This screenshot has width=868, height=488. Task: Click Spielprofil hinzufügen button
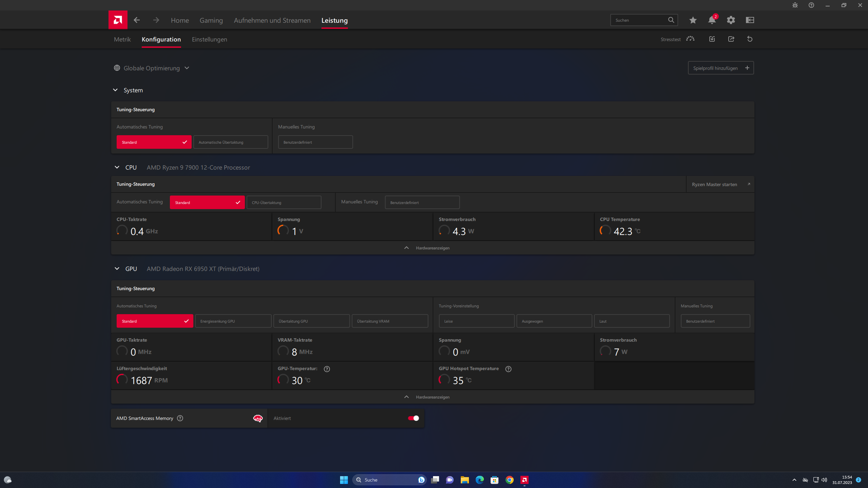721,68
